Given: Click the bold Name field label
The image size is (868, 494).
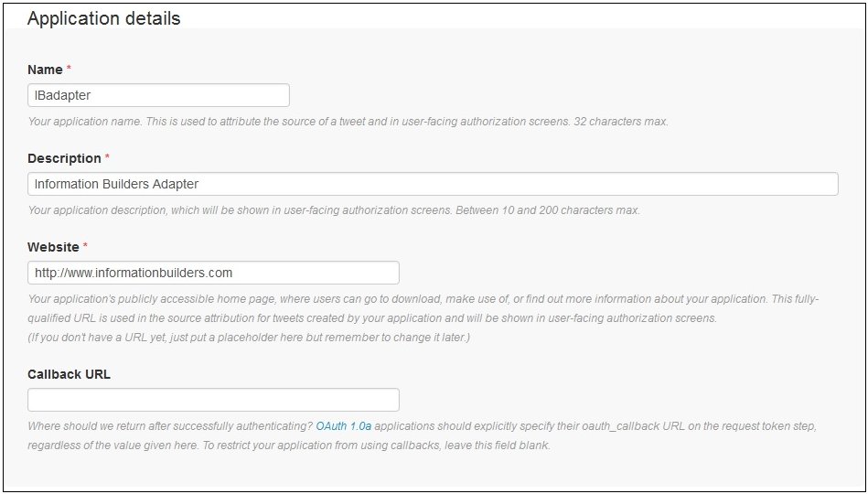Looking at the screenshot, I should pos(45,70).
